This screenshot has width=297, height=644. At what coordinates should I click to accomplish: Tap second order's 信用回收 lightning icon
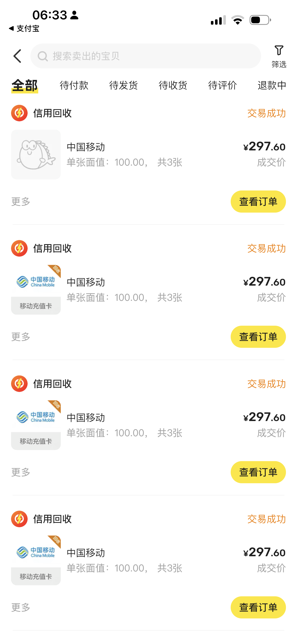19,248
